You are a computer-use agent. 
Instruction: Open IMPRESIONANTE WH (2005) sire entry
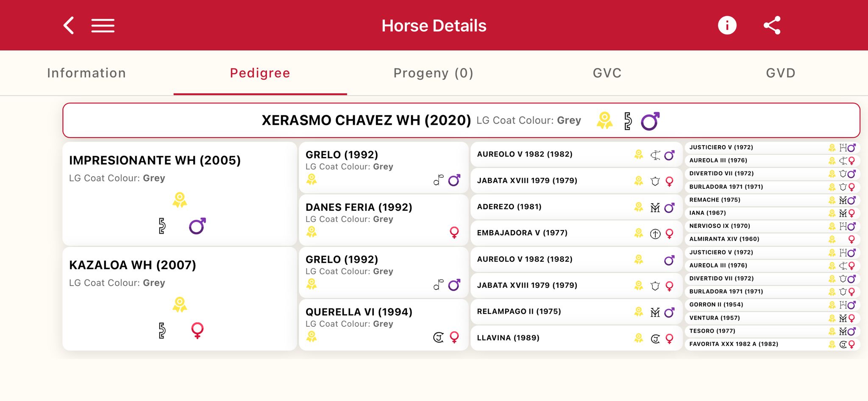pos(155,160)
